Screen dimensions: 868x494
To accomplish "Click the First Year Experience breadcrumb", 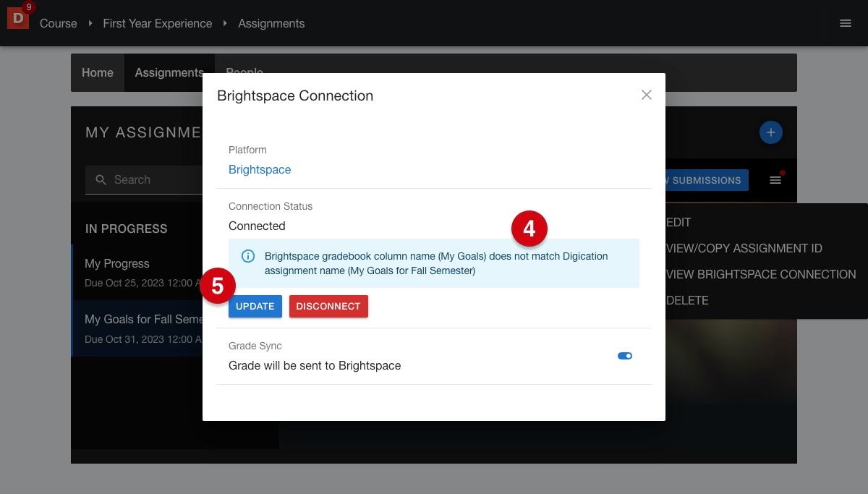I will pos(158,23).
